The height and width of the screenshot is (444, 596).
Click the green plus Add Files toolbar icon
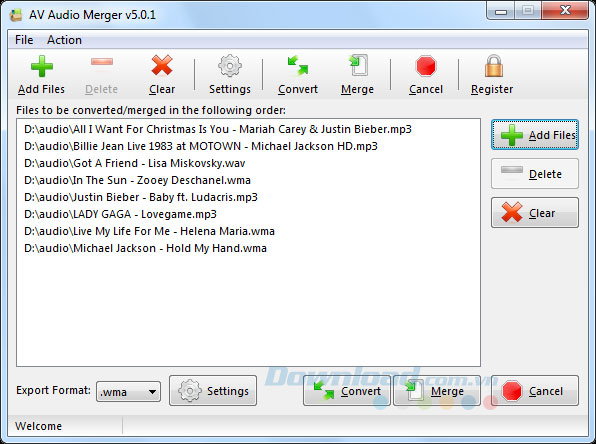tap(41, 66)
